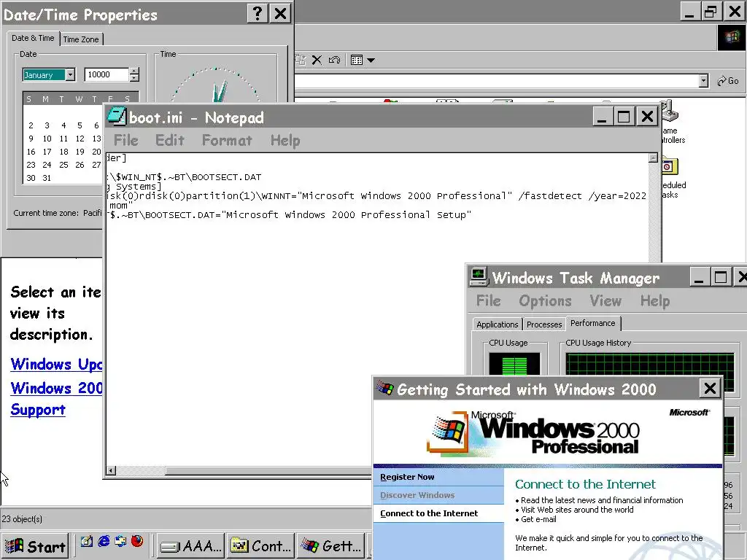Screen dimensions: 747x560
Task: Click the Microsoft logo in Getting Started
Action: [x=689, y=413]
